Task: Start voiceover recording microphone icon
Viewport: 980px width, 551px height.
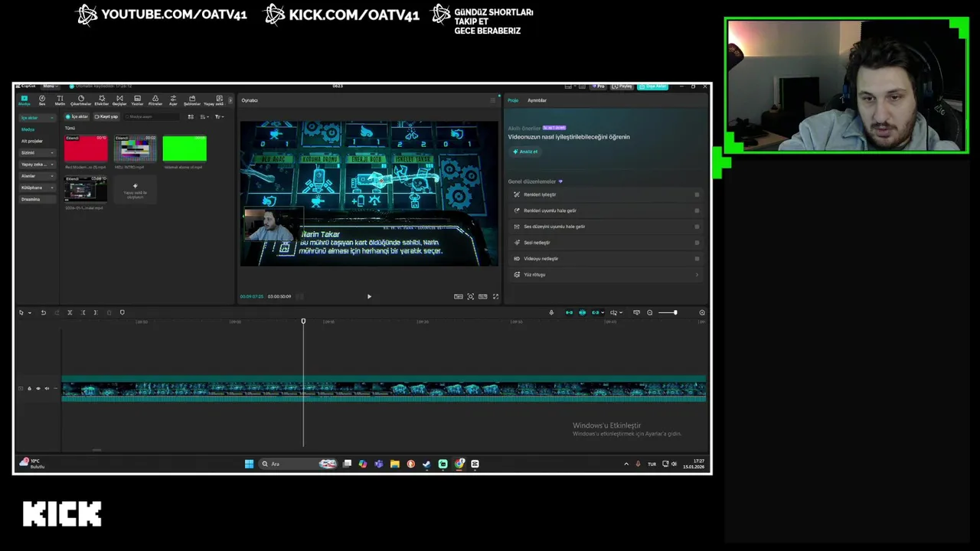Action: pyautogui.click(x=551, y=312)
